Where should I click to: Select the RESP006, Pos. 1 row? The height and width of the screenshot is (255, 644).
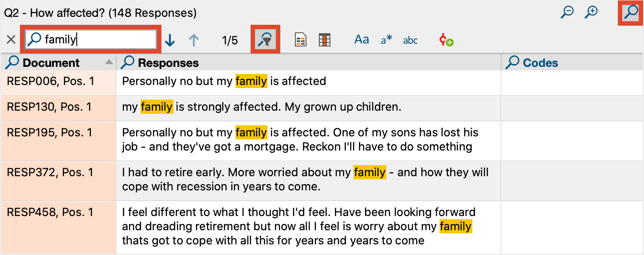click(x=322, y=82)
